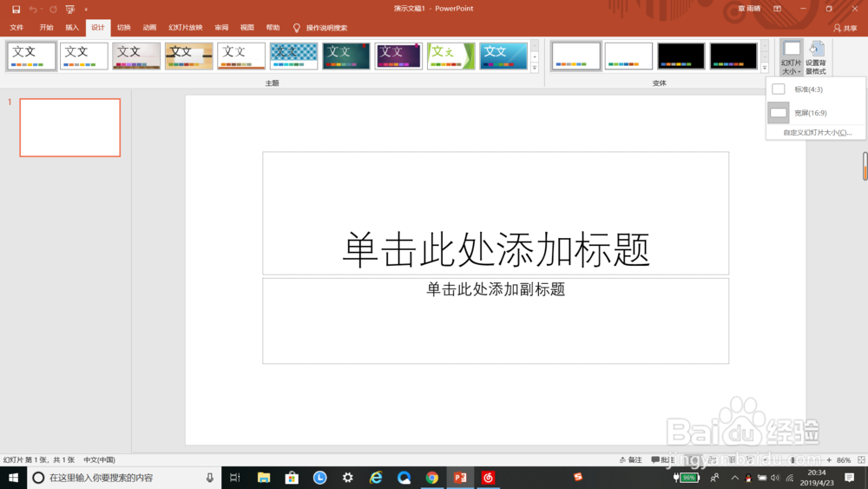Click the vertical scrollbar thumb at right
This screenshot has height=489, width=868.
click(x=865, y=166)
